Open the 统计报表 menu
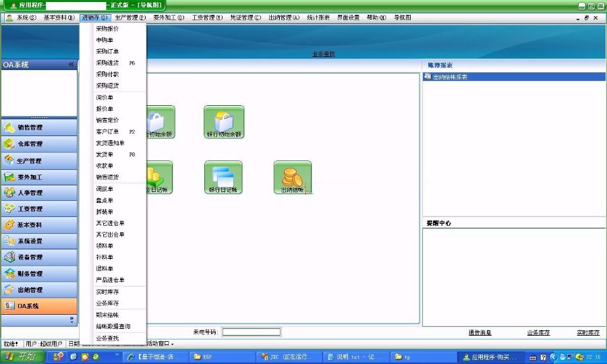The width and height of the screenshot is (607, 364). 318,18
